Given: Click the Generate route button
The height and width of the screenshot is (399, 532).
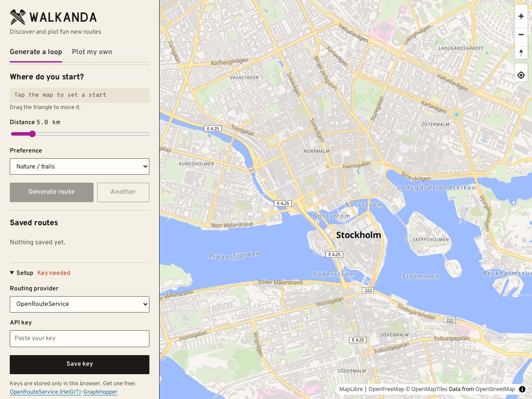Looking at the screenshot, I should click(x=51, y=192).
